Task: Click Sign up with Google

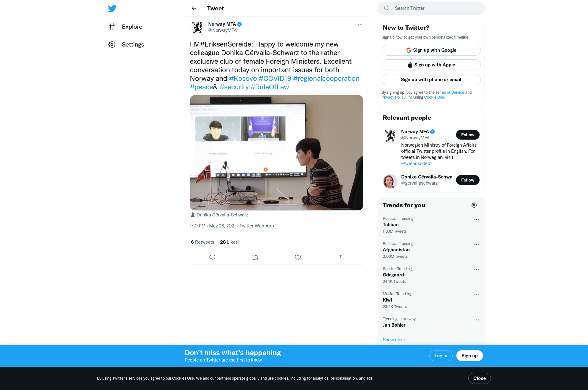Action: 431,50
